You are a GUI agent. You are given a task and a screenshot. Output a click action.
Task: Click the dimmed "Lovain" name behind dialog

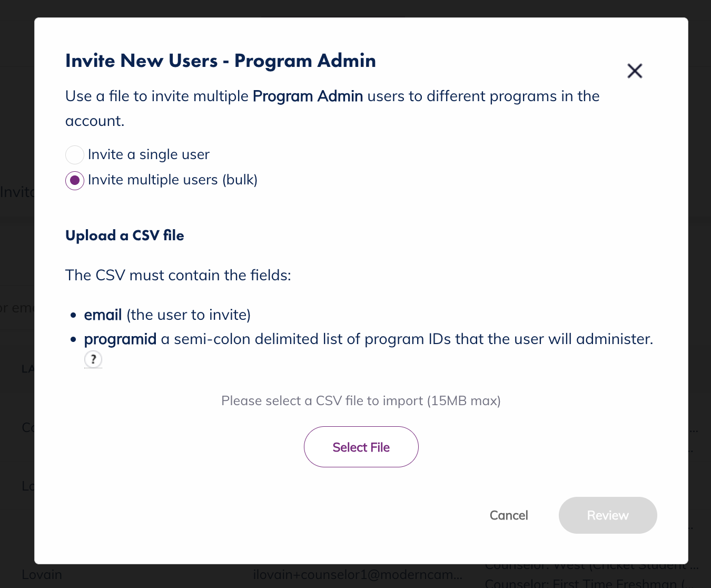(x=42, y=574)
